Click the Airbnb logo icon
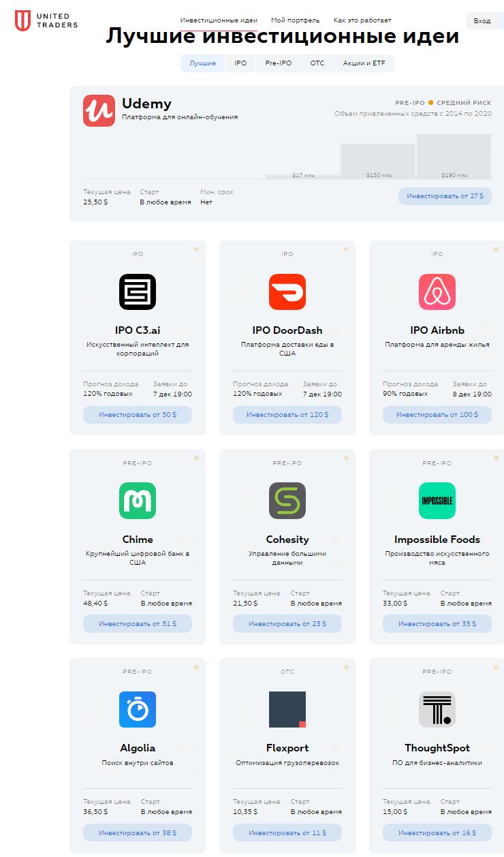504x857 pixels. click(437, 292)
